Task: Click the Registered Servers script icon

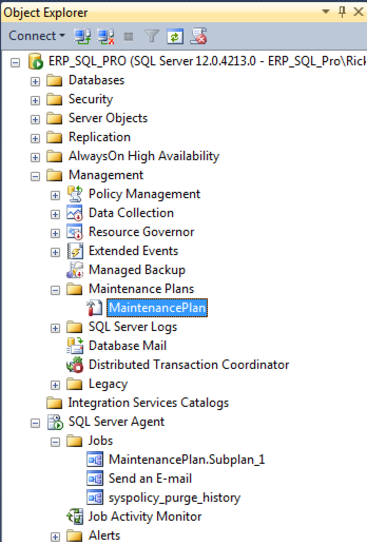Action: point(199,36)
